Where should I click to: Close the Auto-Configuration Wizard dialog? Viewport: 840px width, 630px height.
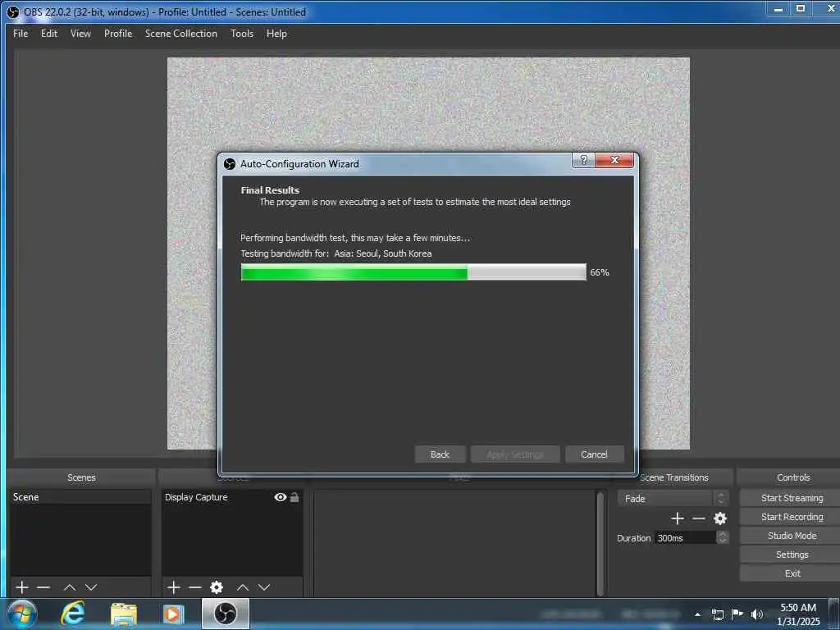coord(614,160)
